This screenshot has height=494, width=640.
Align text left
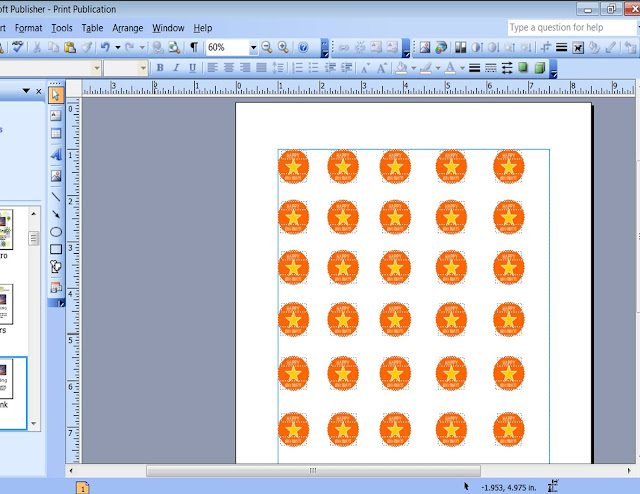click(212, 68)
